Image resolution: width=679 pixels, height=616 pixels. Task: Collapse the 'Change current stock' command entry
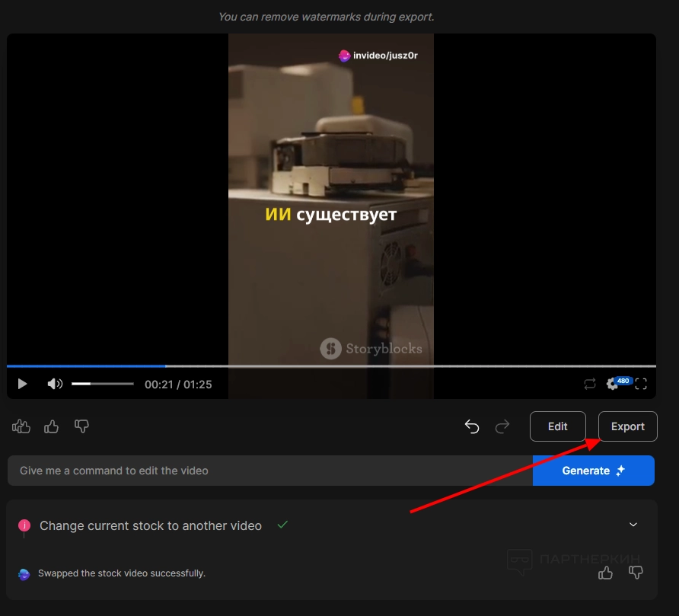point(633,525)
